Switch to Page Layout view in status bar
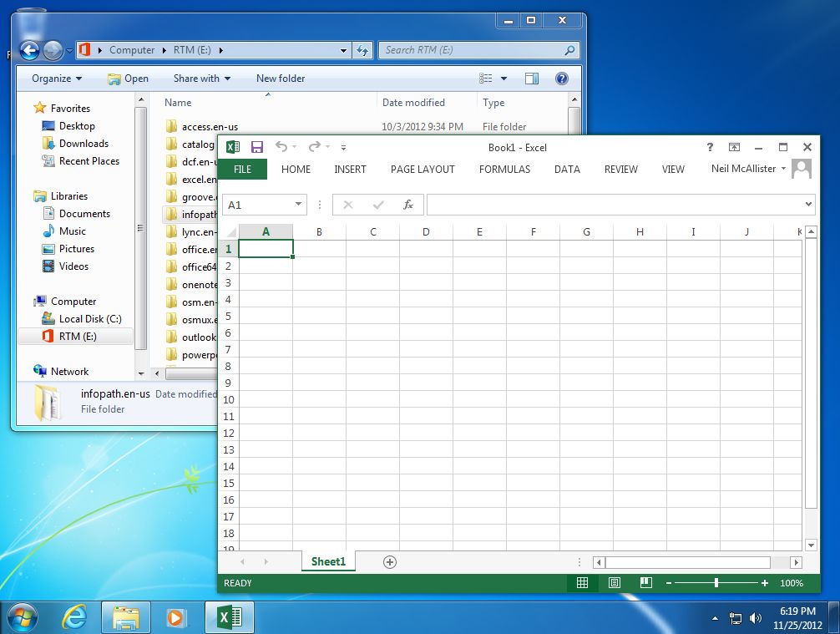 615,583
